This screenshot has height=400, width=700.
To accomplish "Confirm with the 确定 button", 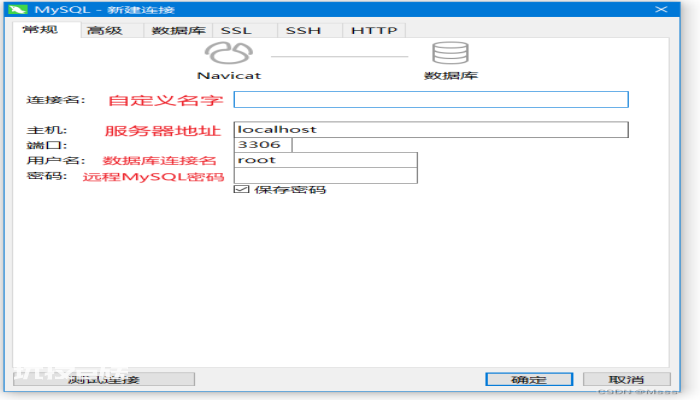I will click(x=529, y=379).
